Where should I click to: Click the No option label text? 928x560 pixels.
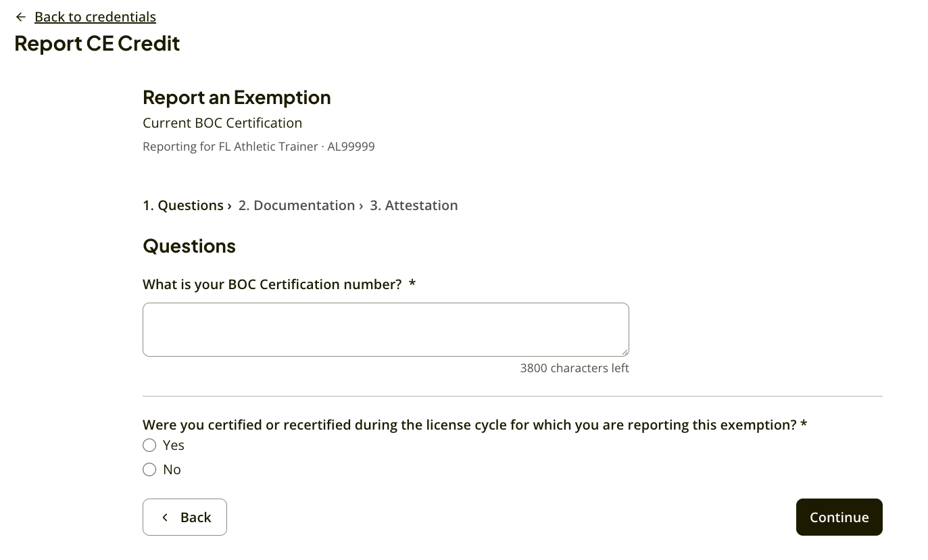(x=172, y=469)
